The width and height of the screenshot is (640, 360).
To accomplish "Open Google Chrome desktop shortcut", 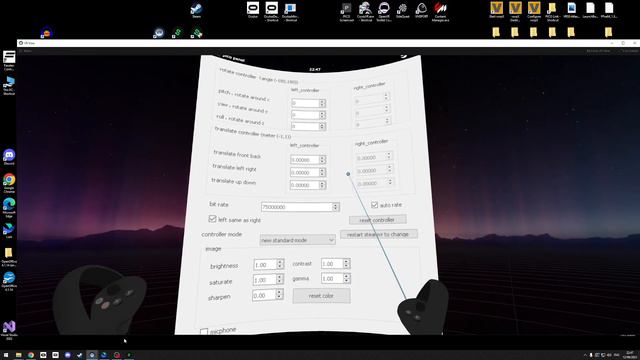I will [x=9, y=183].
